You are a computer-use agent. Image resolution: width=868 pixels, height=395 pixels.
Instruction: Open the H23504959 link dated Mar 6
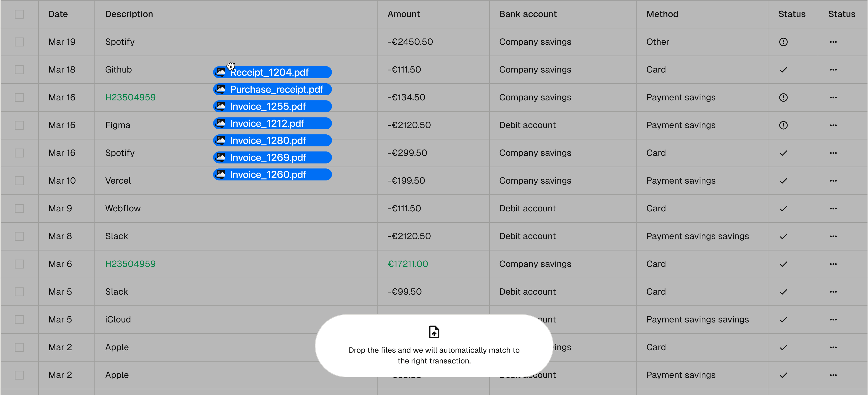130,264
